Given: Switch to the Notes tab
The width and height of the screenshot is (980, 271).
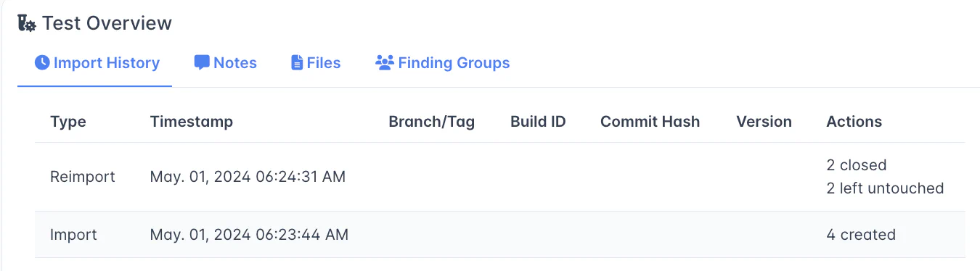Looking at the screenshot, I should pyautogui.click(x=226, y=63).
